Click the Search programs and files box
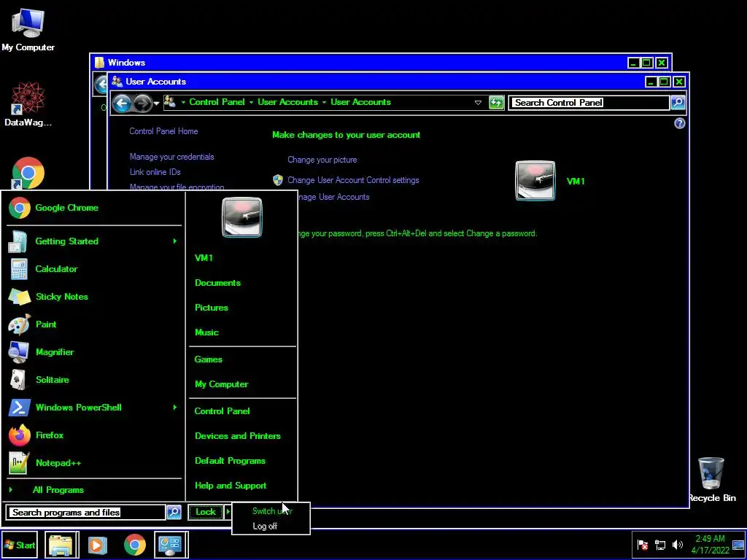747x560 pixels. 86,513
